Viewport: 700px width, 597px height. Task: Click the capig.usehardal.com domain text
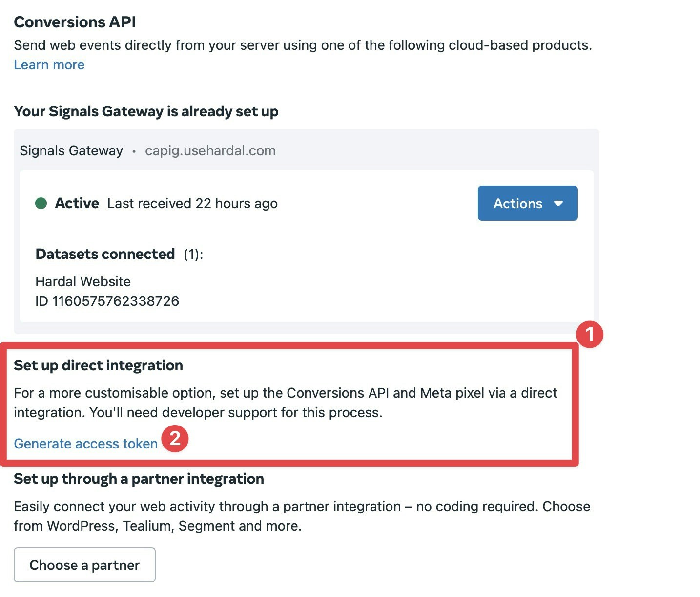click(x=210, y=150)
